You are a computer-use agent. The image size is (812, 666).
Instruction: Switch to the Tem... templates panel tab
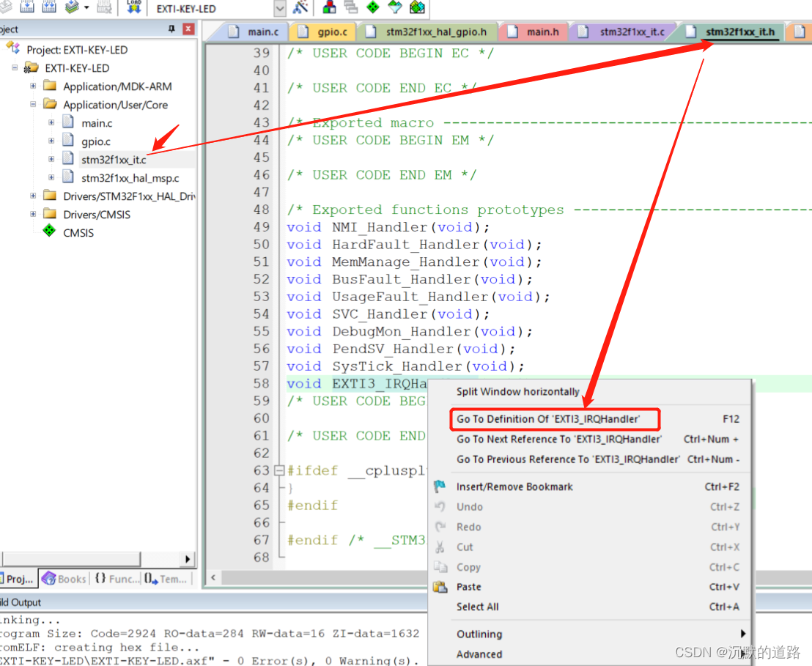click(x=166, y=579)
